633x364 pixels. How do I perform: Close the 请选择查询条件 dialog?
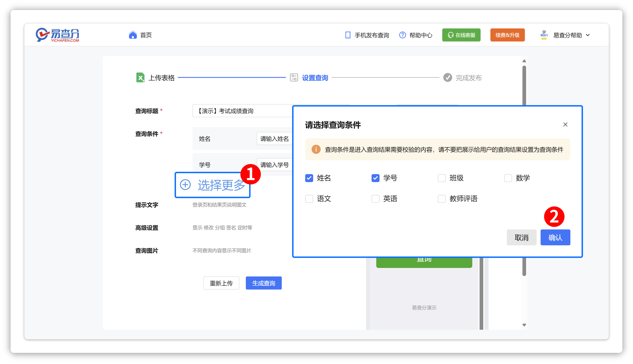(565, 124)
